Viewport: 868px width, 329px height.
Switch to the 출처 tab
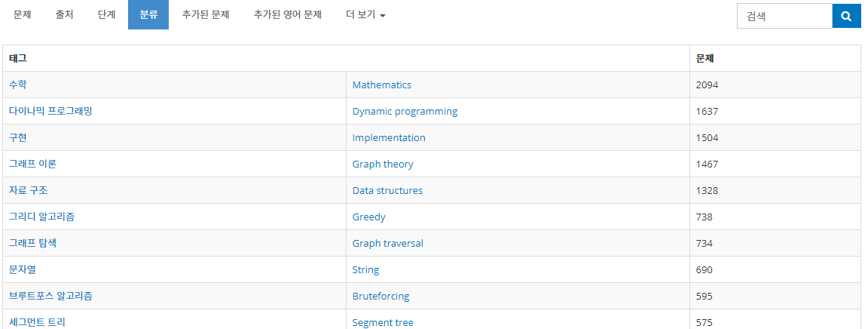[64, 15]
